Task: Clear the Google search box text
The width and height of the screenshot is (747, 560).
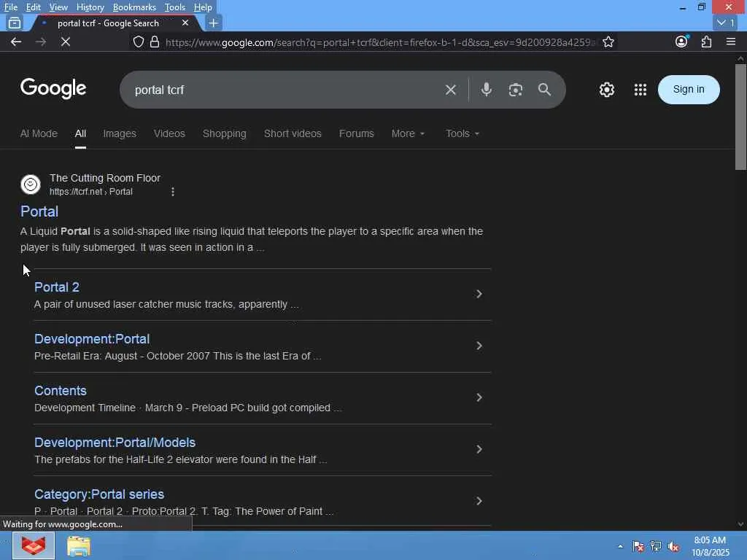Action: pos(450,90)
